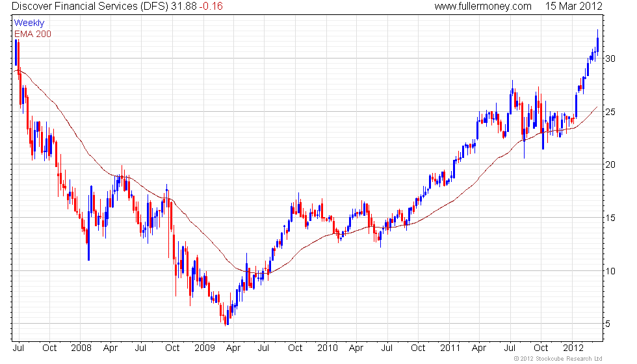The width and height of the screenshot is (637, 364).
Task: Click the 'Oct' label before 2008
Action: point(49,348)
